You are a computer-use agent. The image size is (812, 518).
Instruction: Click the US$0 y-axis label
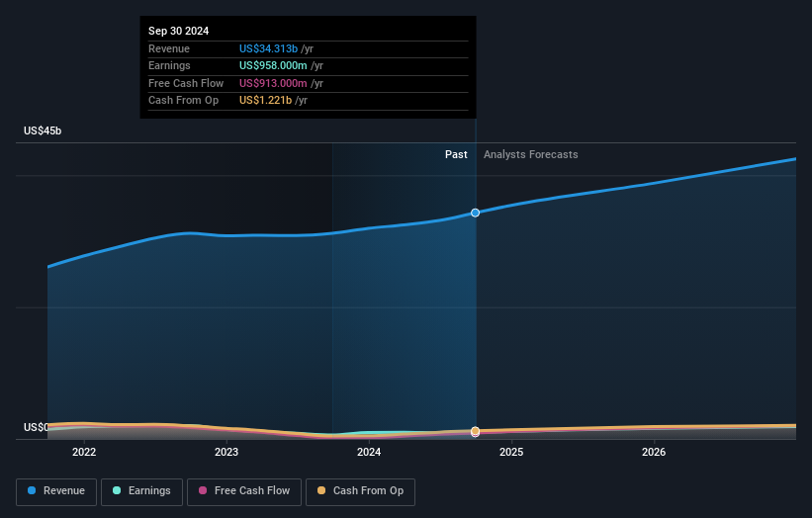click(x=36, y=427)
